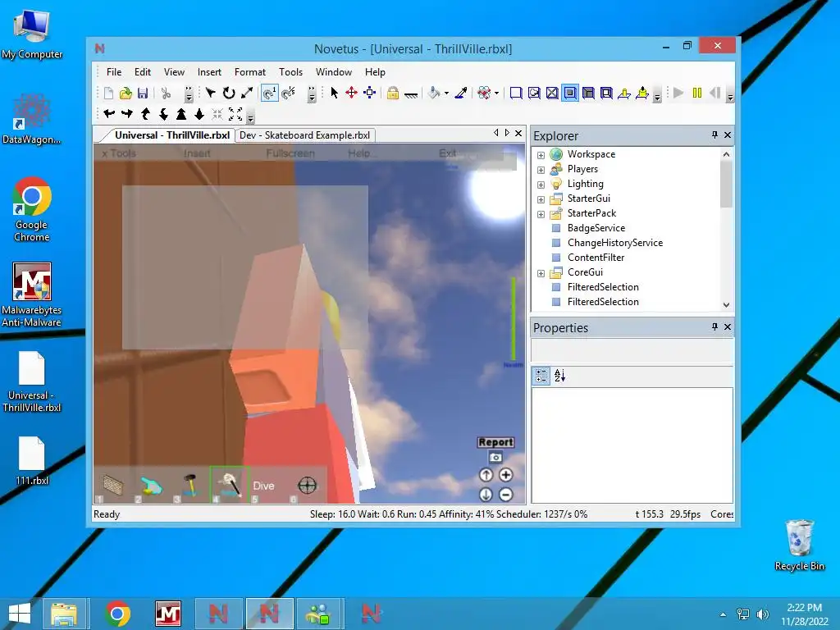Expand the Workspace tree node

[x=541, y=155]
